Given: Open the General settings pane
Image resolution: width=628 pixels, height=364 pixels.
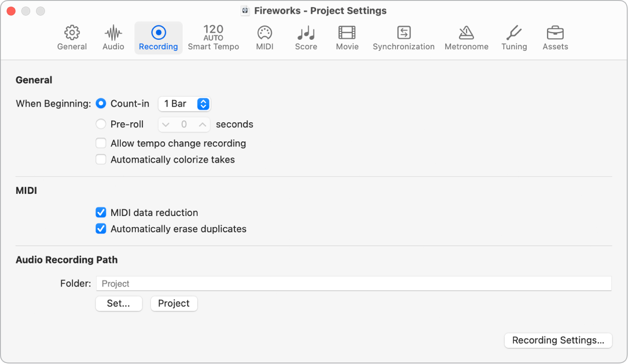Looking at the screenshot, I should (x=71, y=37).
